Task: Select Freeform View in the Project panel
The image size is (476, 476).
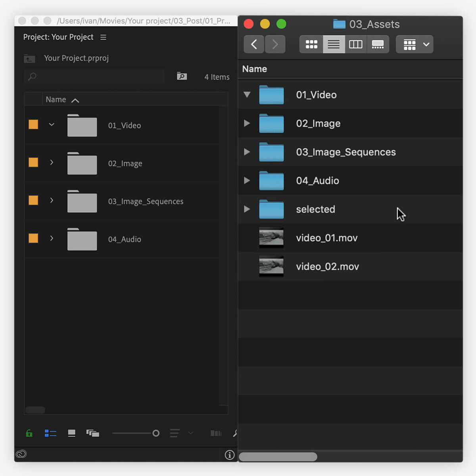Action: click(93, 433)
